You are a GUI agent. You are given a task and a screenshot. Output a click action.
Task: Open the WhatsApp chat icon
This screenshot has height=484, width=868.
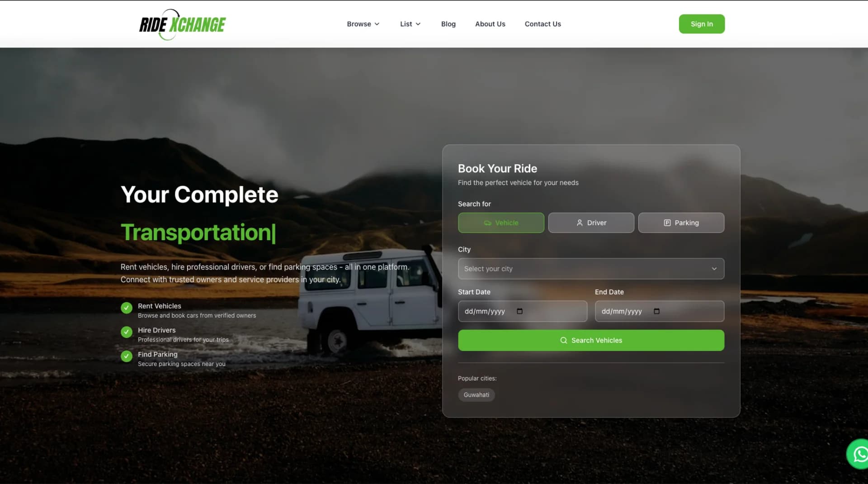click(859, 454)
